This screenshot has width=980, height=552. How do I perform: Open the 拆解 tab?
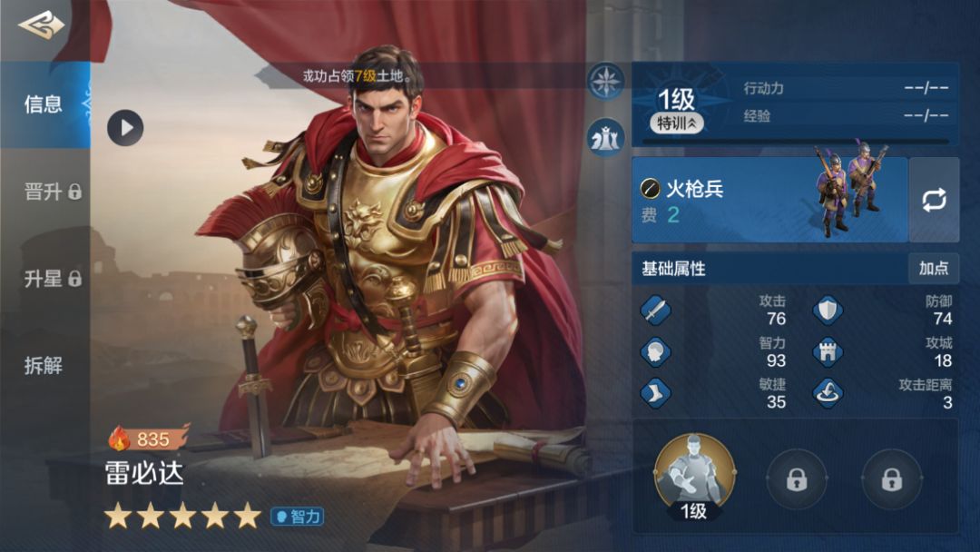tap(44, 365)
